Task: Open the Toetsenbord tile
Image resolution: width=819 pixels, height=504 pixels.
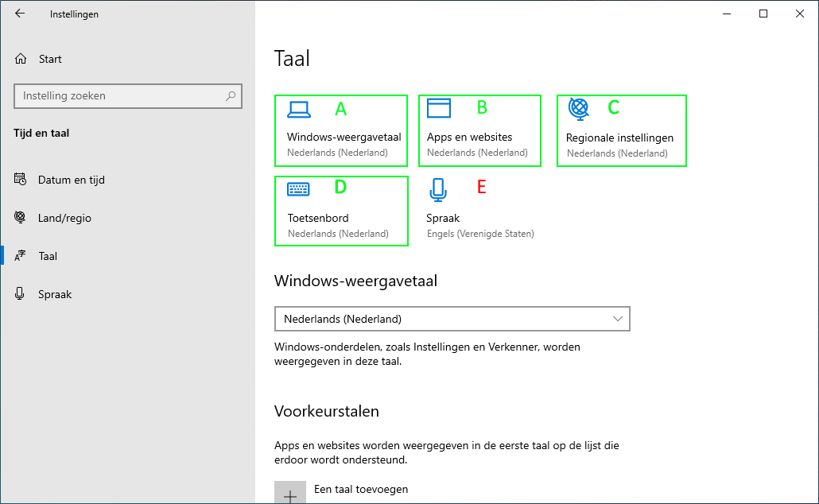Action: (x=341, y=211)
